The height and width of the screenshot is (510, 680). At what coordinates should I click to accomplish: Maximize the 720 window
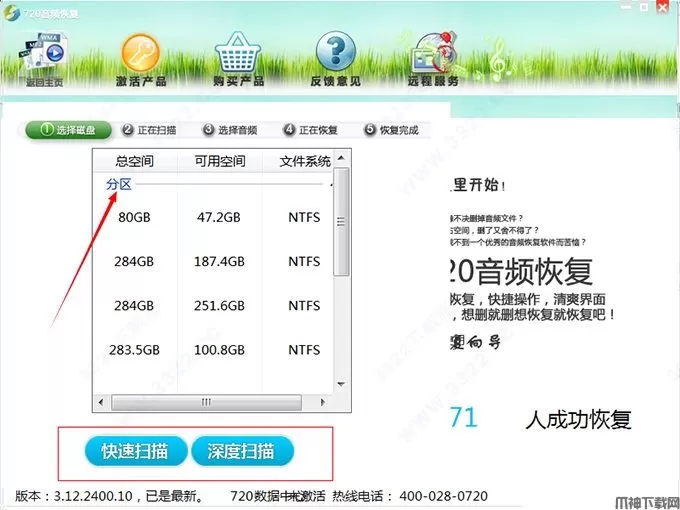coord(644,7)
